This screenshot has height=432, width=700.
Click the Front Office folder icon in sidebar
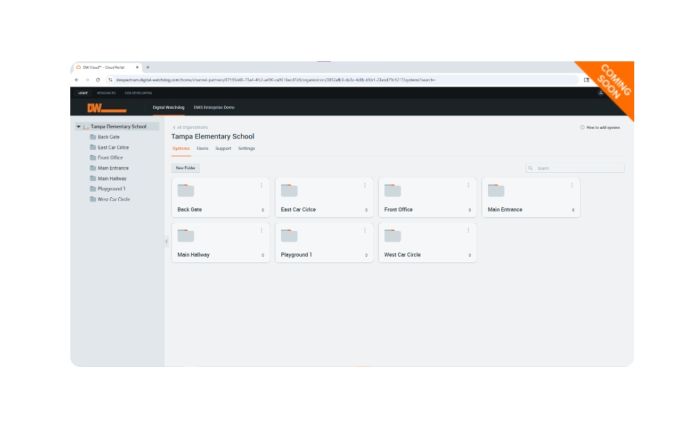pyautogui.click(x=93, y=158)
